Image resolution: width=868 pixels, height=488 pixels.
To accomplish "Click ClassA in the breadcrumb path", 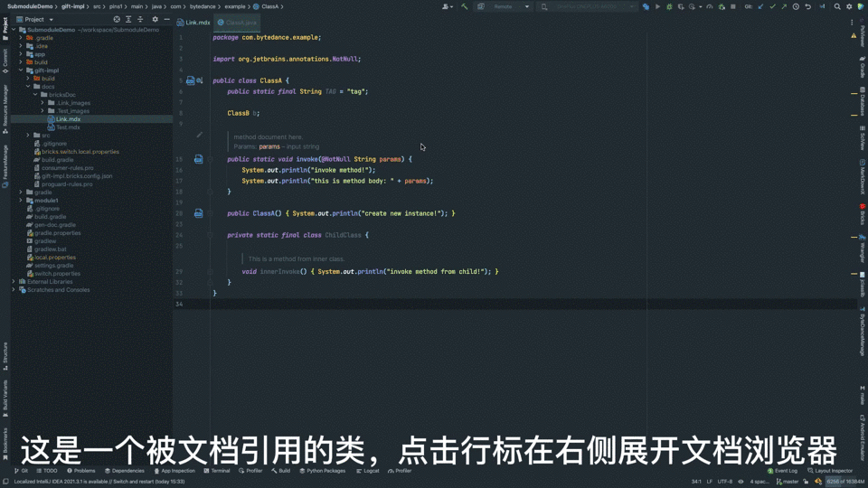I will (269, 6).
